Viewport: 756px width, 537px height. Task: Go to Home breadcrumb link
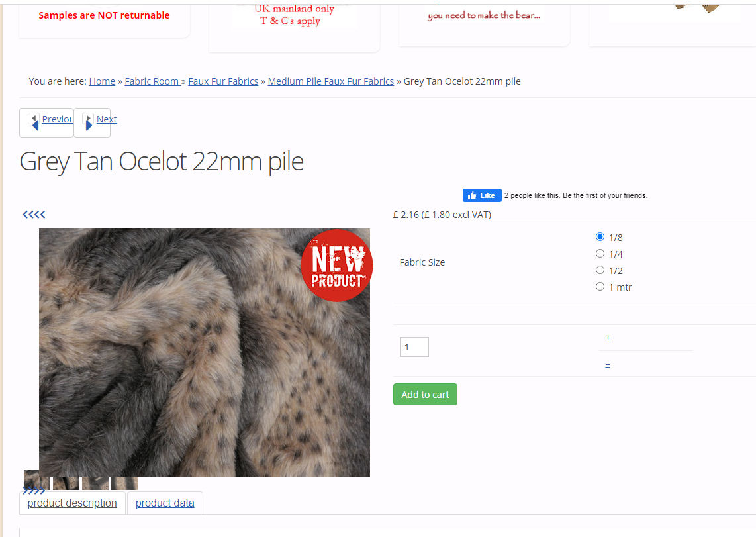pyautogui.click(x=102, y=81)
